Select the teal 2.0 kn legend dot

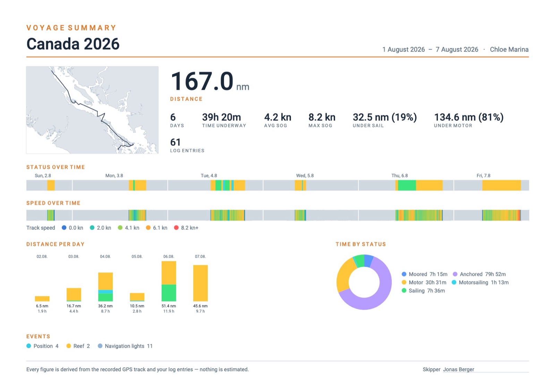coord(92,228)
